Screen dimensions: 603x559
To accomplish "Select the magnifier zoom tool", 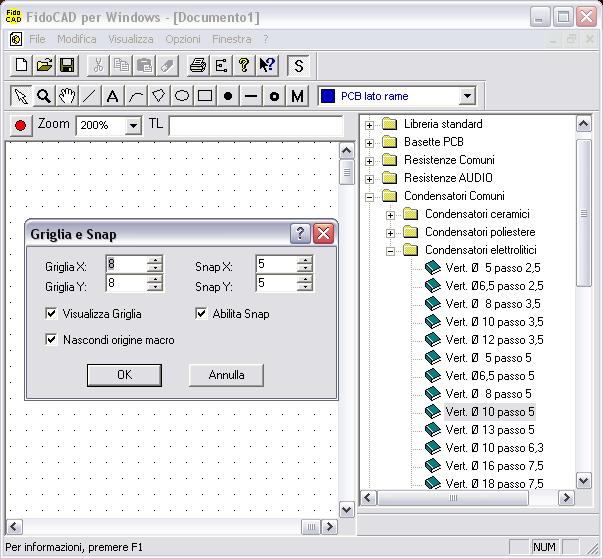I will point(44,96).
